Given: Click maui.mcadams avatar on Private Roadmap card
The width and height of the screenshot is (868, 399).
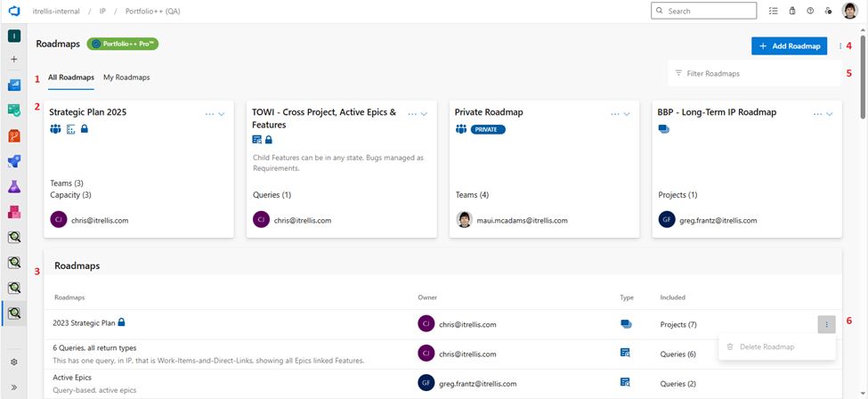Looking at the screenshot, I should [465, 219].
